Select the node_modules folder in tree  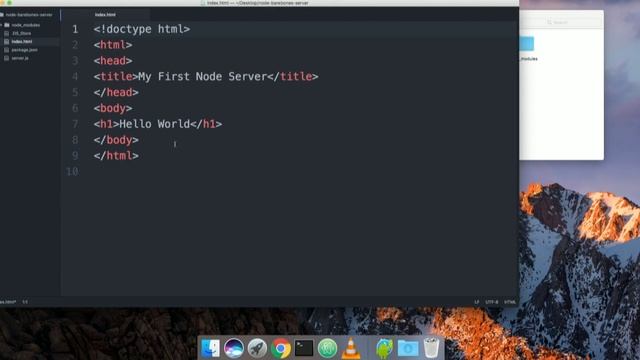[26, 25]
